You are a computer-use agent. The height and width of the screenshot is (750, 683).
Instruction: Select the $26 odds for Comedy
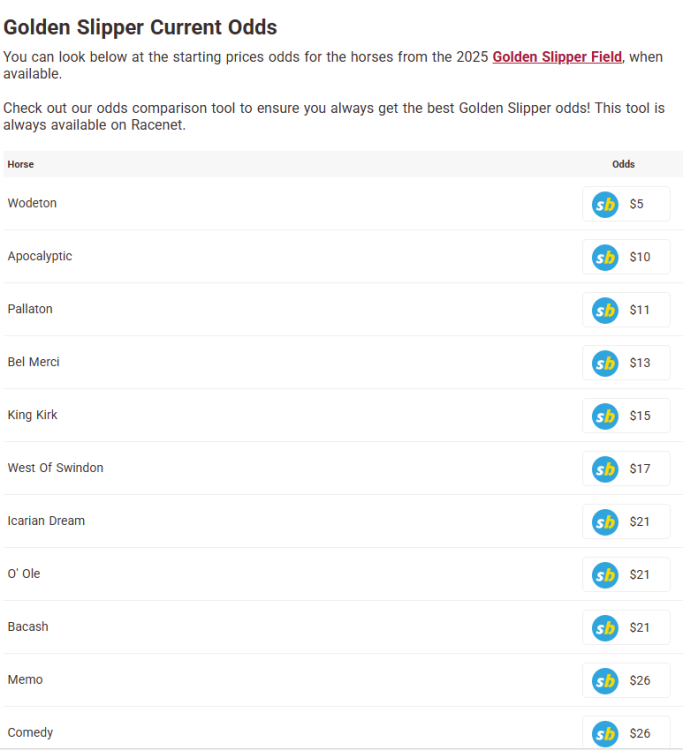(640, 734)
